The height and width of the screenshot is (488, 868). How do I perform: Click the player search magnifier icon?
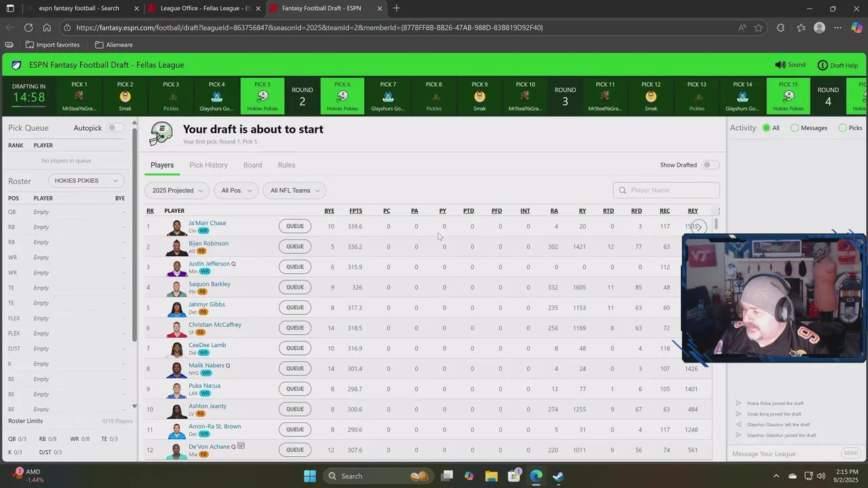[x=623, y=190]
